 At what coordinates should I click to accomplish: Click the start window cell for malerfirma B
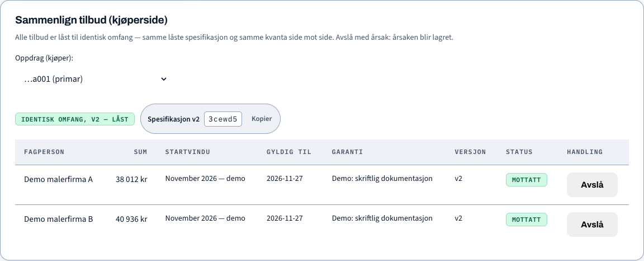click(x=205, y=218)
